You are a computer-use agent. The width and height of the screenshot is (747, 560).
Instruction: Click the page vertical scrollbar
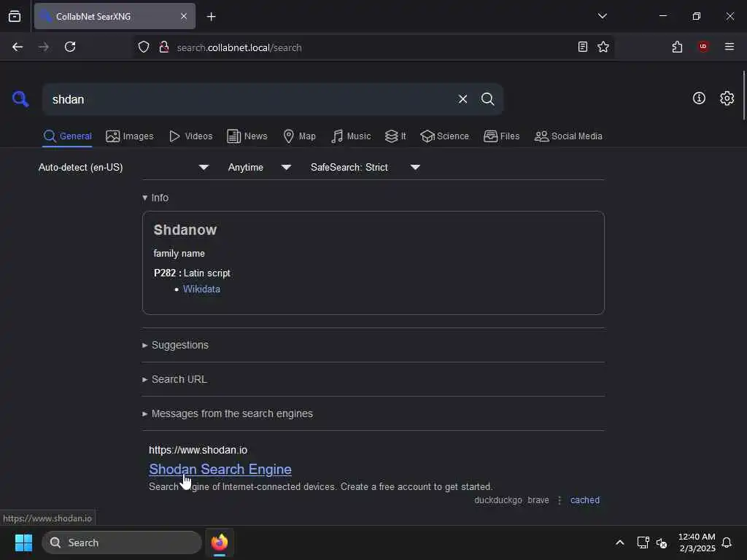743,96
